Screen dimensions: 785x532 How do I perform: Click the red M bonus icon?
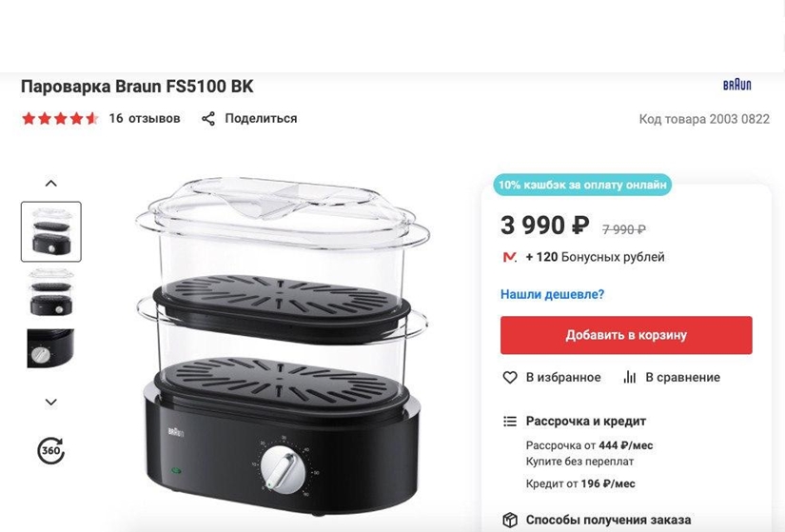510,257
